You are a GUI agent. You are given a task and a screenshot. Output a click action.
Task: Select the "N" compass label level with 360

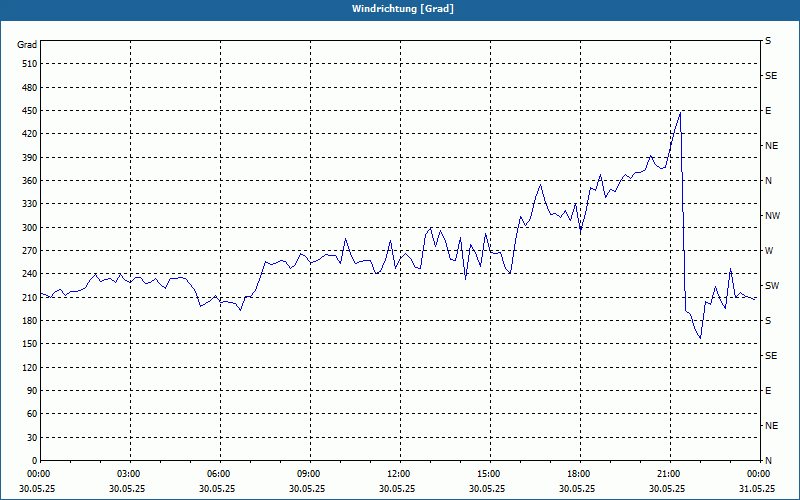[x=768, y=181]
